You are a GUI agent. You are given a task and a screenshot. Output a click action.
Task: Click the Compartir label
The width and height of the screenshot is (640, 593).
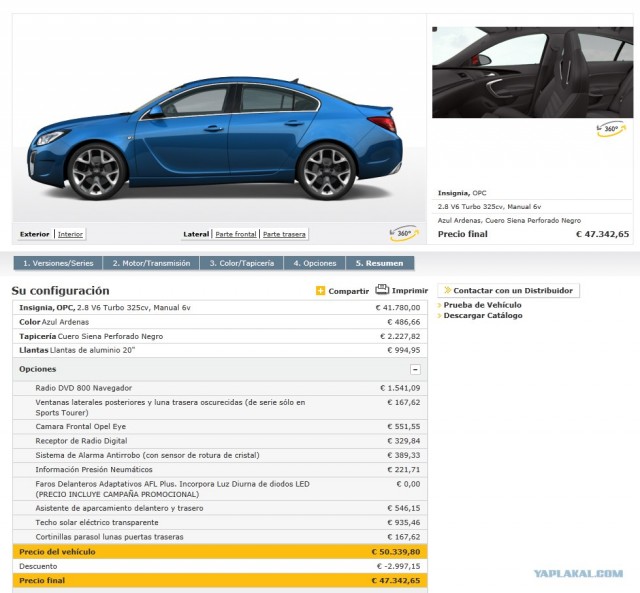349,291
